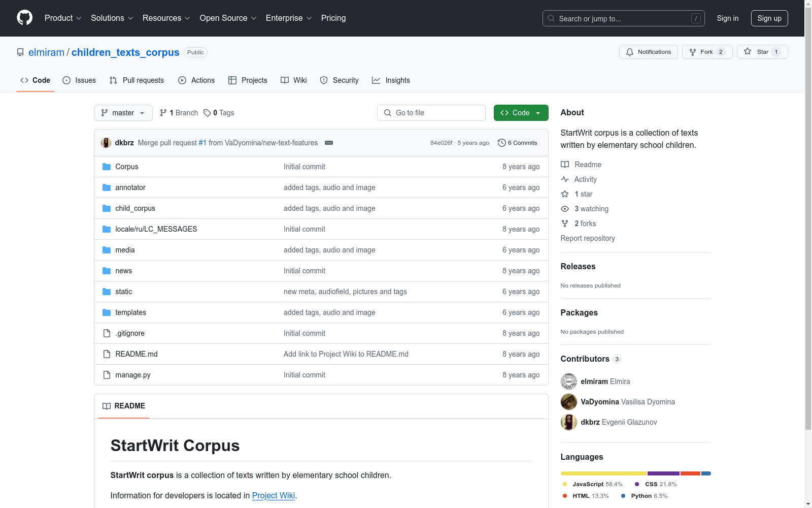Click the watching eye icon
Image resolution: width=812 pixels, height=508 pixels.
[565, 209]
